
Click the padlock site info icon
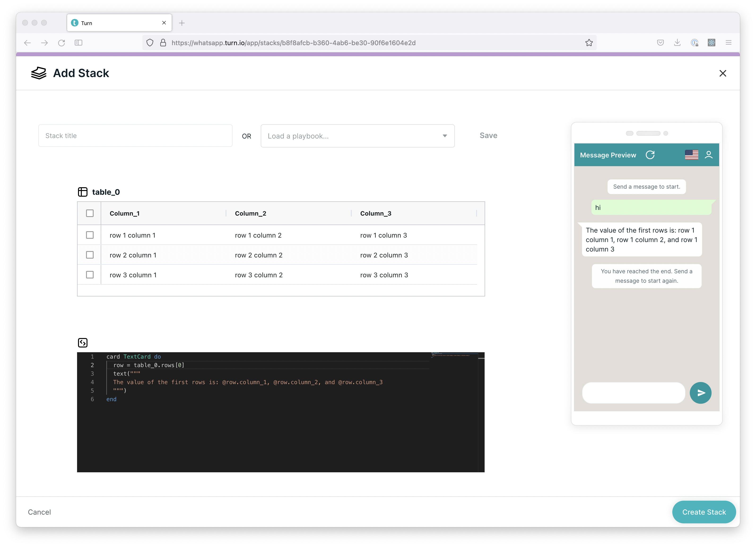163,43
